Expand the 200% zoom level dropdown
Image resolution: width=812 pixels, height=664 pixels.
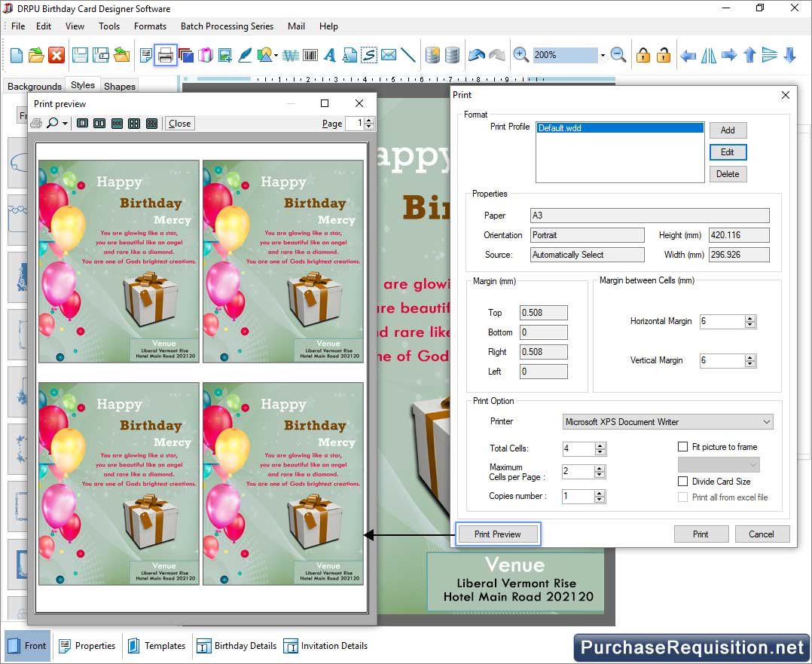click(603, 56)
